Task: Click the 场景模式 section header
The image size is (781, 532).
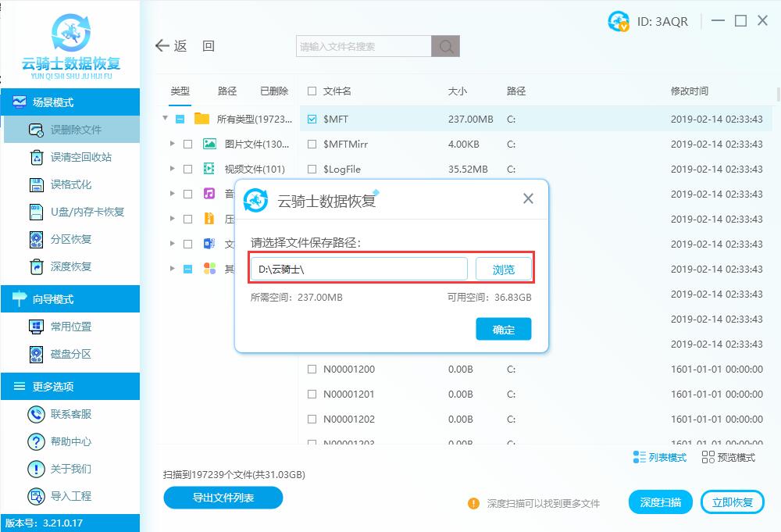Action: 70,102
